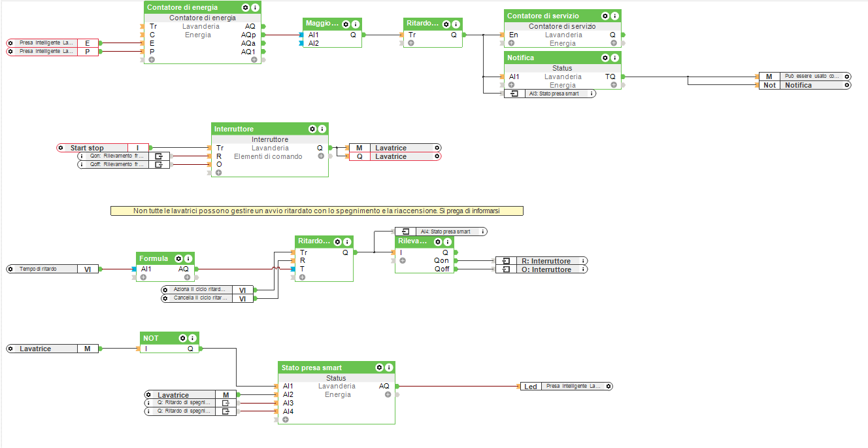The height and width of the screenshot is (448, 868).
Task: Expand input plus below En in Contatore di servizio
Action: [x=511, y=43]
